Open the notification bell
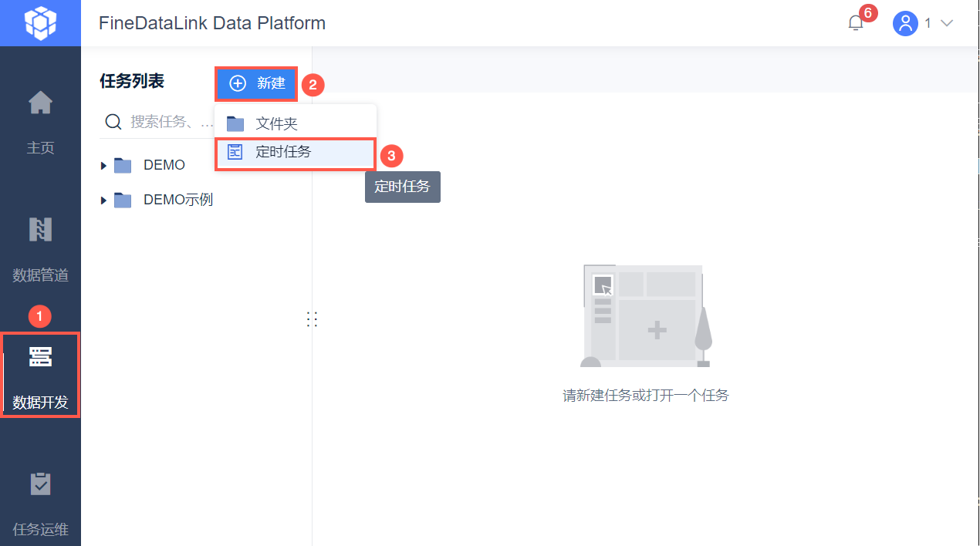This screenshot has width=980, height=546. [856, 23]
